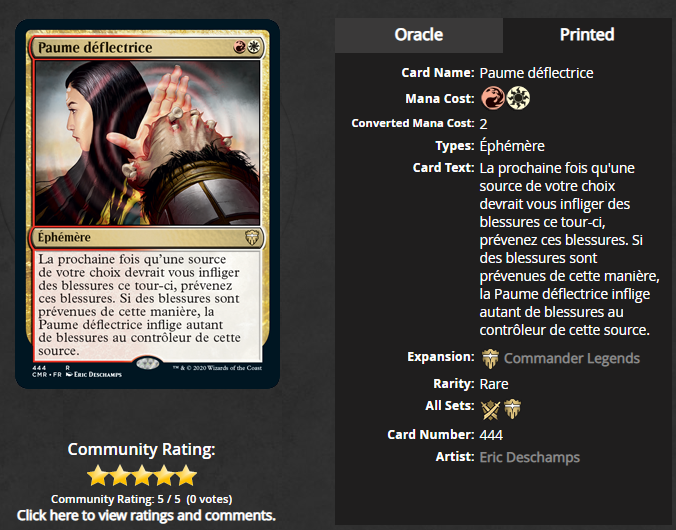Viewport: 676px width, 530px height.
Task: Click the set symbol on card type line
Action: coord(252,237)
